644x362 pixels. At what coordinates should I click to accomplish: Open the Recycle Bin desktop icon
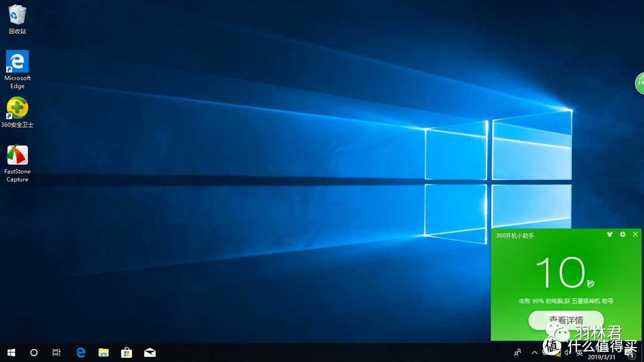[x=17, y=19]
